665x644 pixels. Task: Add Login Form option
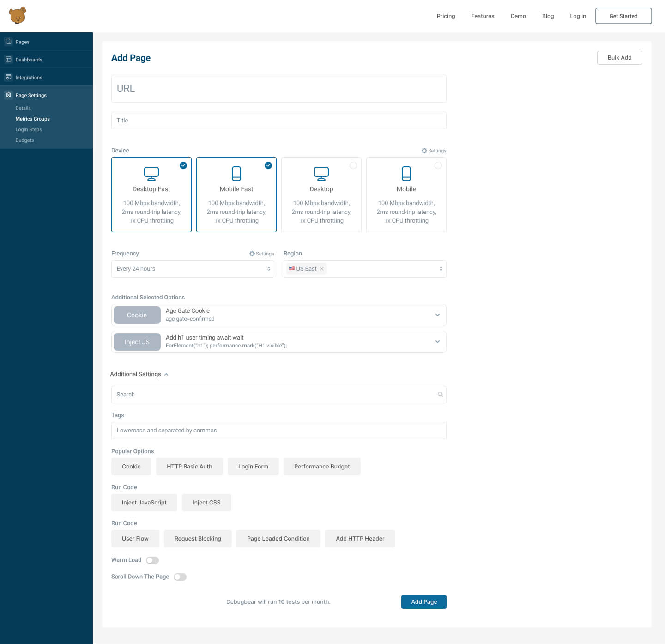pyautogui.click(x=253, y=467)
